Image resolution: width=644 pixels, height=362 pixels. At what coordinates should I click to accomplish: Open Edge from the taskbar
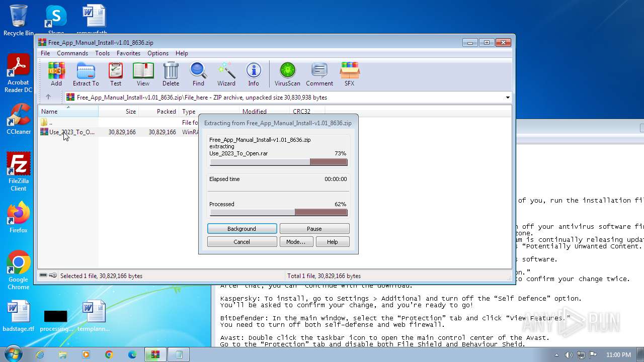coord(132,354)
